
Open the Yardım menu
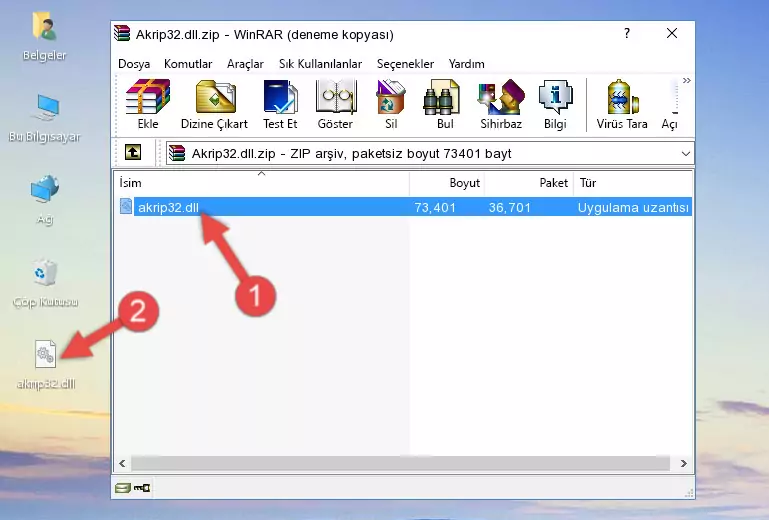(466, 64)
